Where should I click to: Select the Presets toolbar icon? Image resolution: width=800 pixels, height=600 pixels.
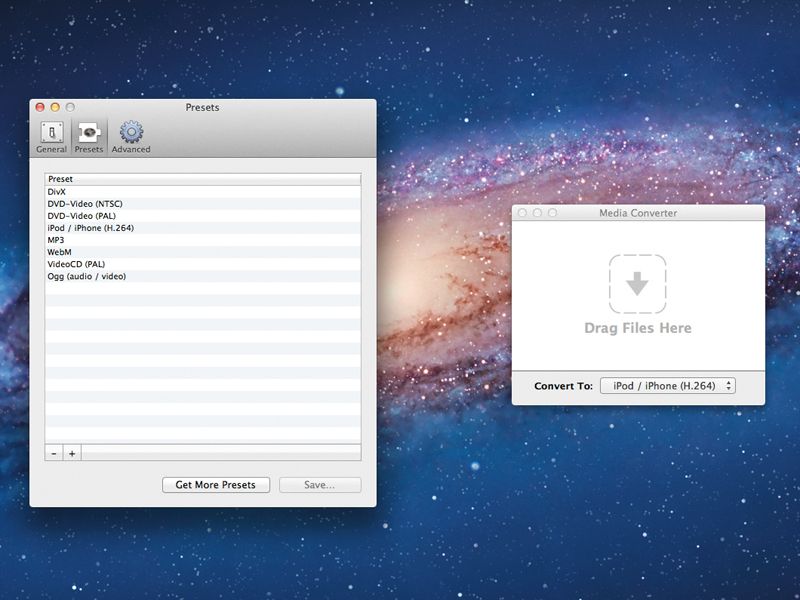pos(88,135)
